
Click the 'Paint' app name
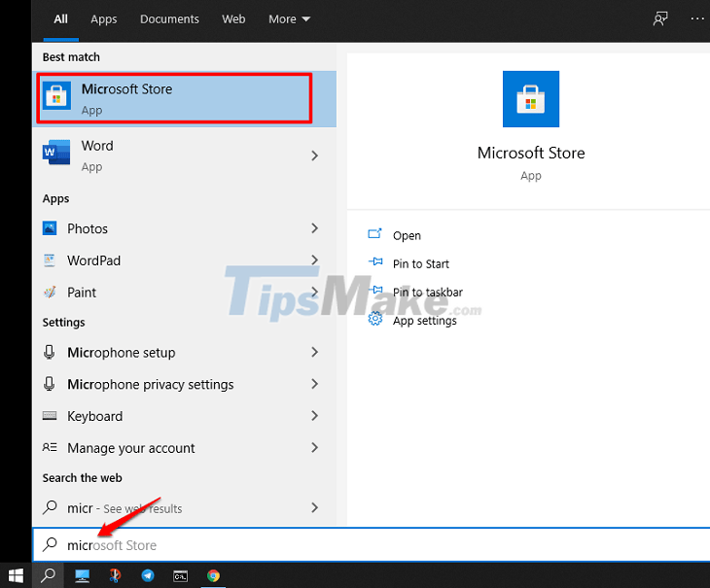(x=82, y=293)
